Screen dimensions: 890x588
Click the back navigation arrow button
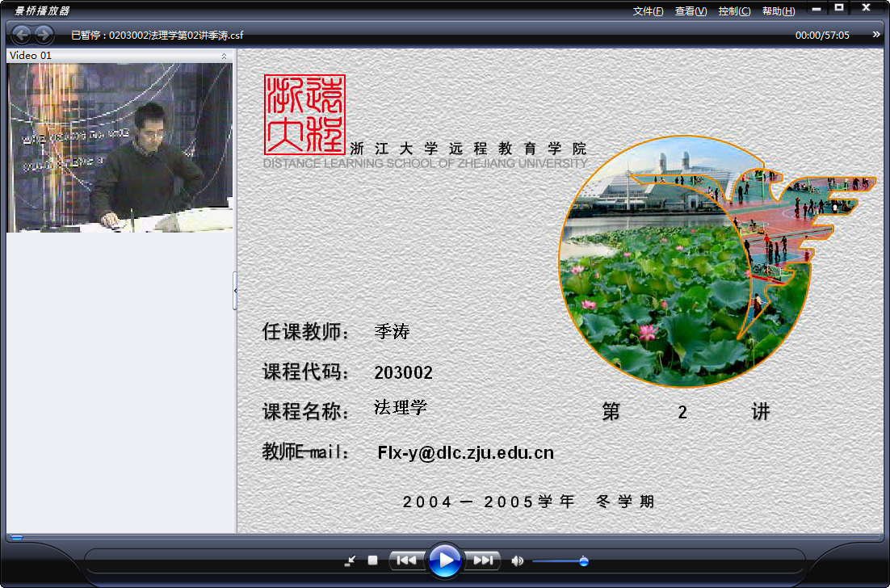(x=22, y=36)
